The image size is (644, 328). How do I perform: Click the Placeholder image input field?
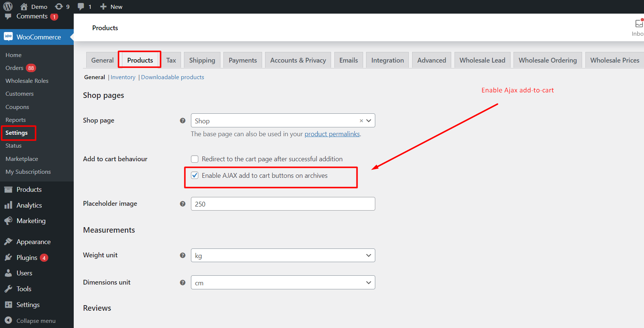click(283, 204)
